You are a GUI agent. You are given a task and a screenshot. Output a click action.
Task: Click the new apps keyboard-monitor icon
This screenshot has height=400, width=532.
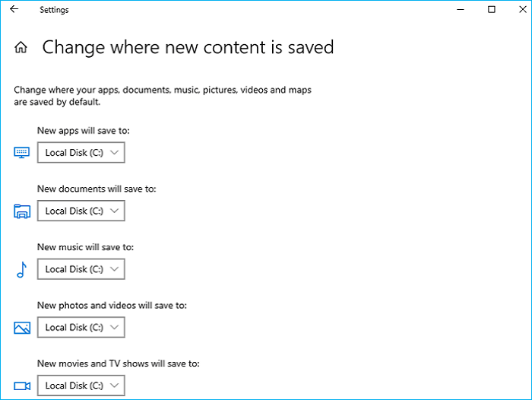pos(22,153)
